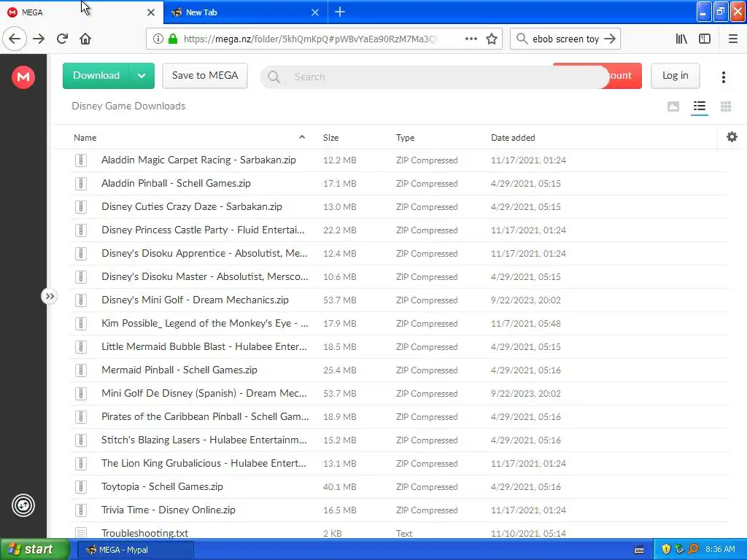Click the MEGA logo in sidebar
The height and width of the screenshot is (560, 747).
pos(23,77)
